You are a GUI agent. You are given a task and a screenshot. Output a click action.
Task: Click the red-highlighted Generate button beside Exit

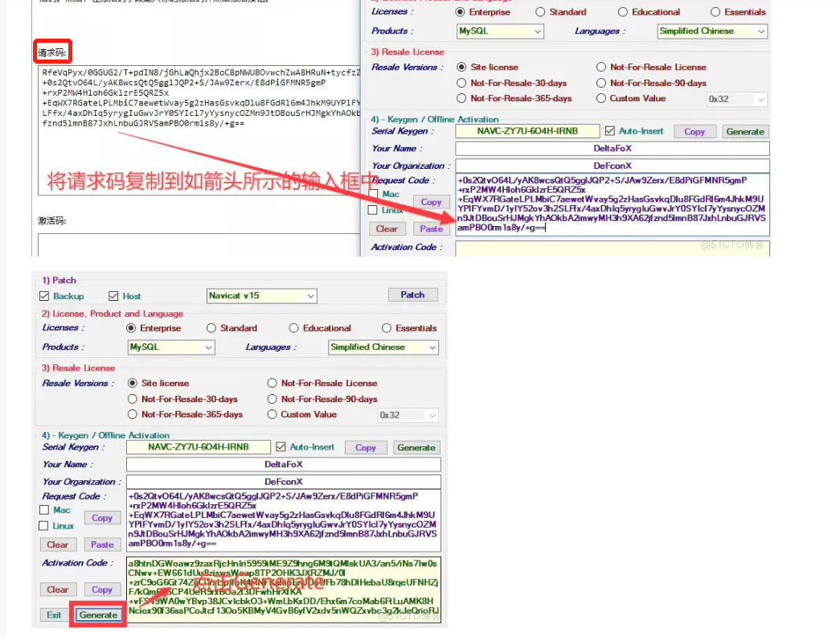[x=99, y=614]
